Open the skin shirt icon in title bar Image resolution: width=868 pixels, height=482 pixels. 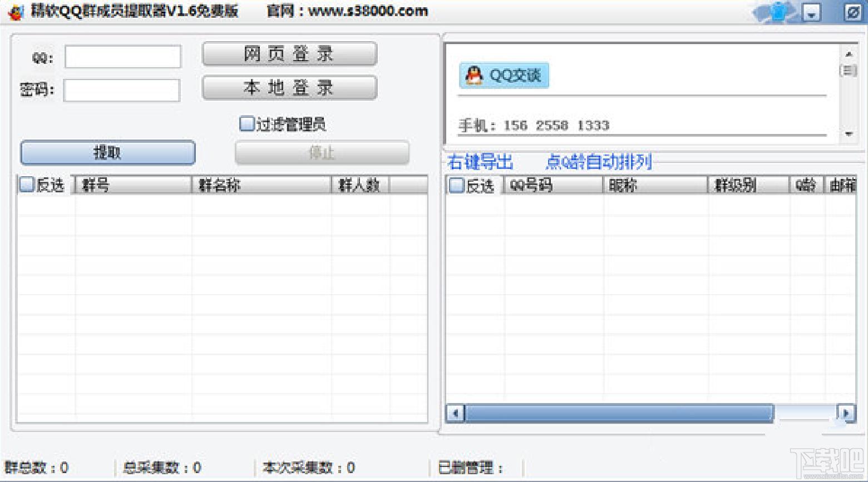click(x=778, y=12)
